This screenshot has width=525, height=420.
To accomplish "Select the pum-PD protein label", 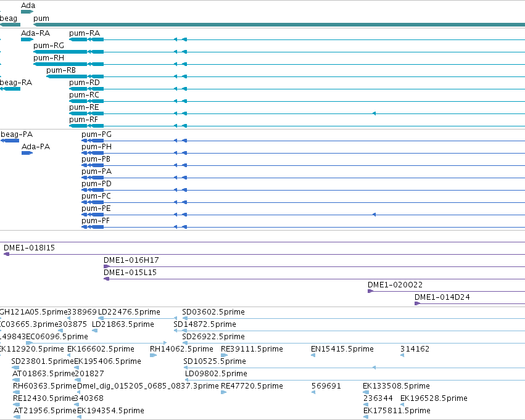I will pyautogui.click(x=96, y=184).
